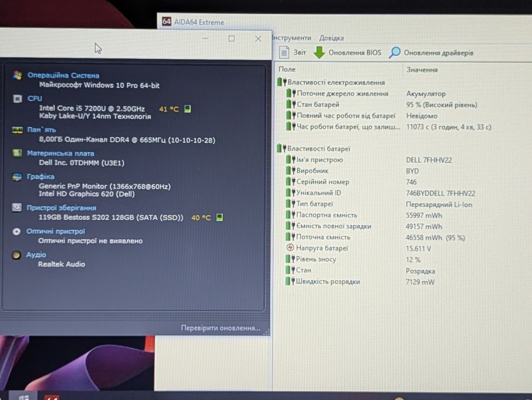Viewport: 532px width, 400px height.
Task: Select the Рівень зносу row
Action: point(353,259)
